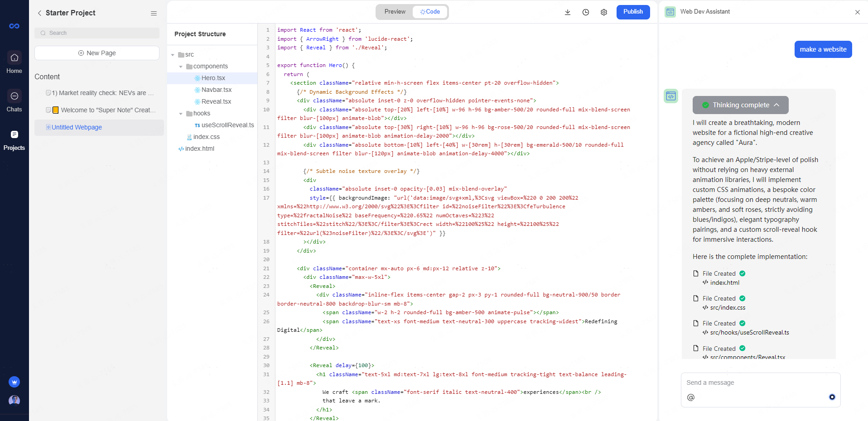Screen dimensions: 868x421
Task: Click the Publish button
Action: coord(633,12)
